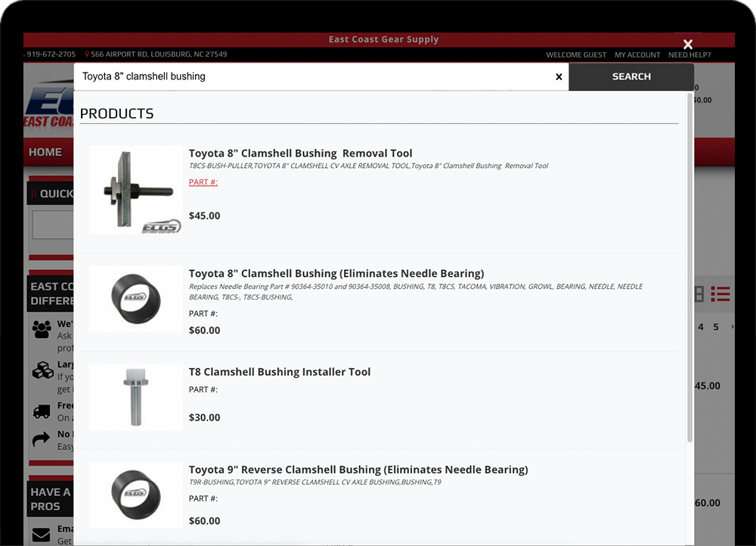The width and height of the screenshot is (756, 546).
Task: Open Toyota 9" Reverse Clamshell Bushing result
Action: 358,470
